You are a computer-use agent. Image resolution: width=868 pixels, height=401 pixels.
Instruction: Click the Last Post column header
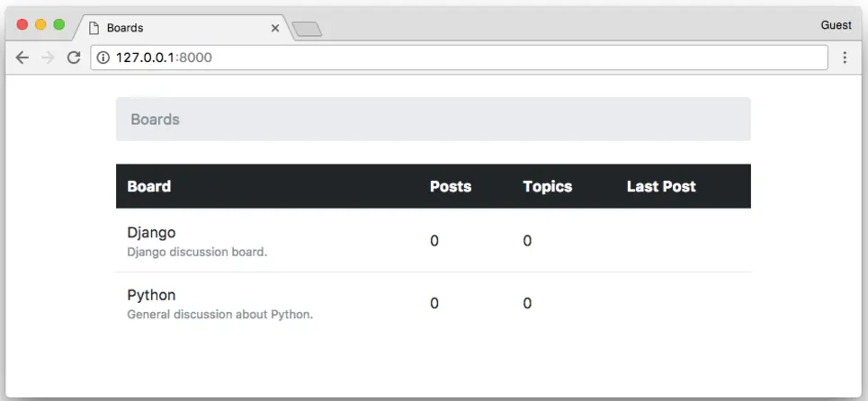[661, 186]
